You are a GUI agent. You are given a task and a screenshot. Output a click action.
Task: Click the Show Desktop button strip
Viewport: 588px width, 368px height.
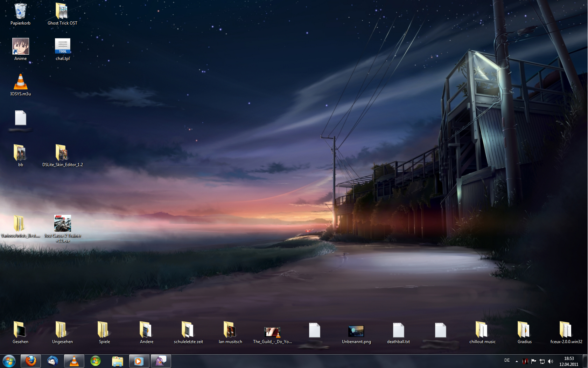point(585,361)
